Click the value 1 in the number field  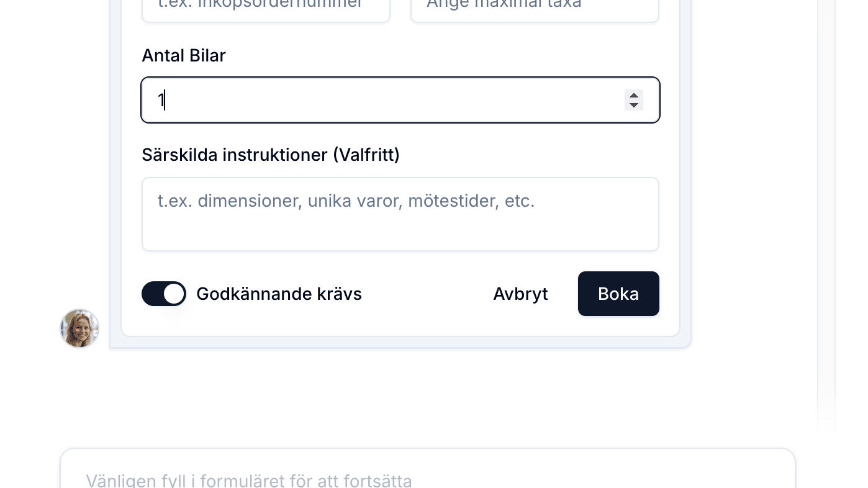pyautogui.click(x=161, y=100)
